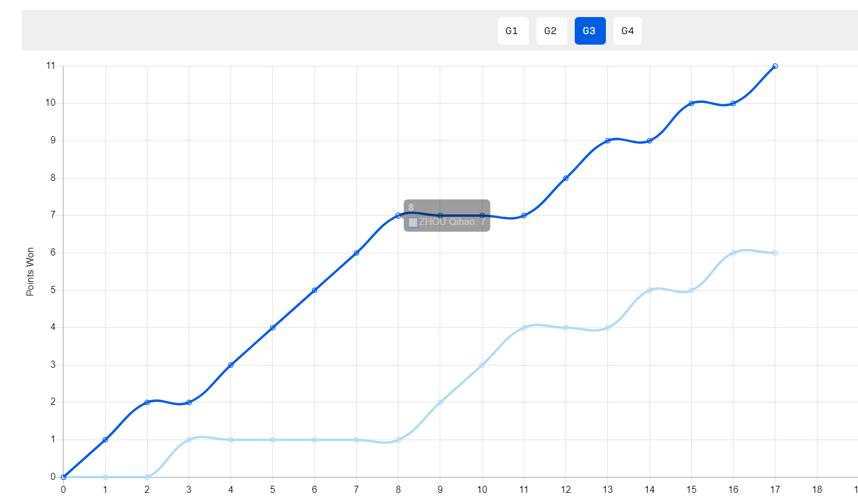This screenshot has height=504, width=858.
Task: Click the color swatch in ZHOU Qihao tooltip
Action: pos(413,222)
